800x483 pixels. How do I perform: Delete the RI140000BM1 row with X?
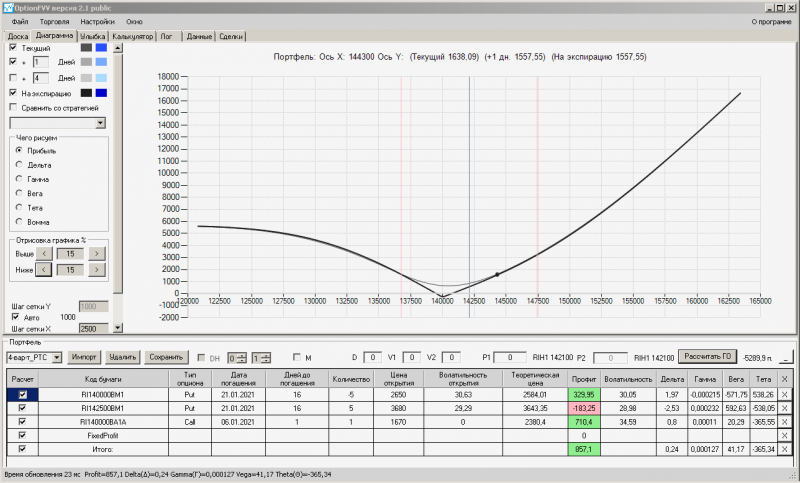784,395
